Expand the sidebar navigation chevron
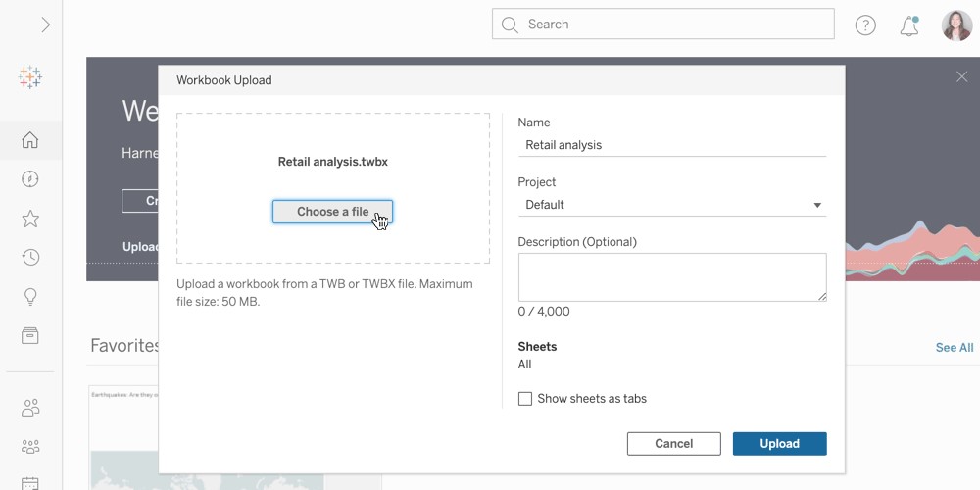The height and width of the screenshot is (490, 980). 45,25
